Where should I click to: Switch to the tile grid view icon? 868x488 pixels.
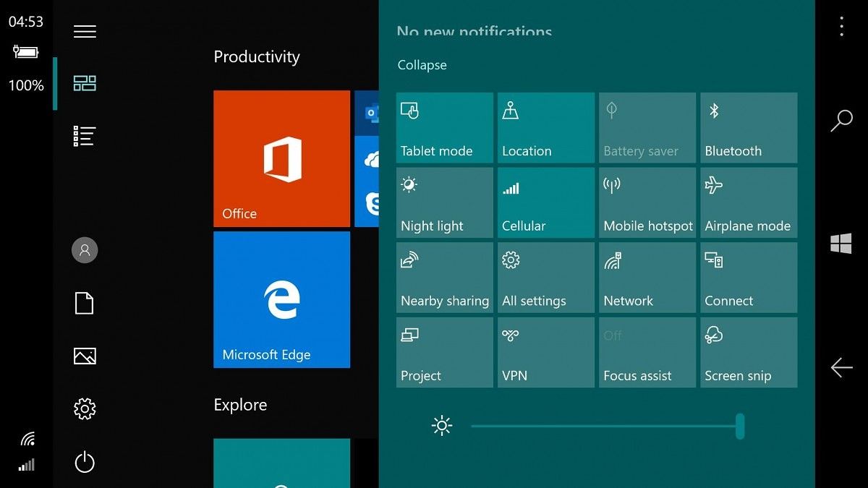click(x=85, y=83)
